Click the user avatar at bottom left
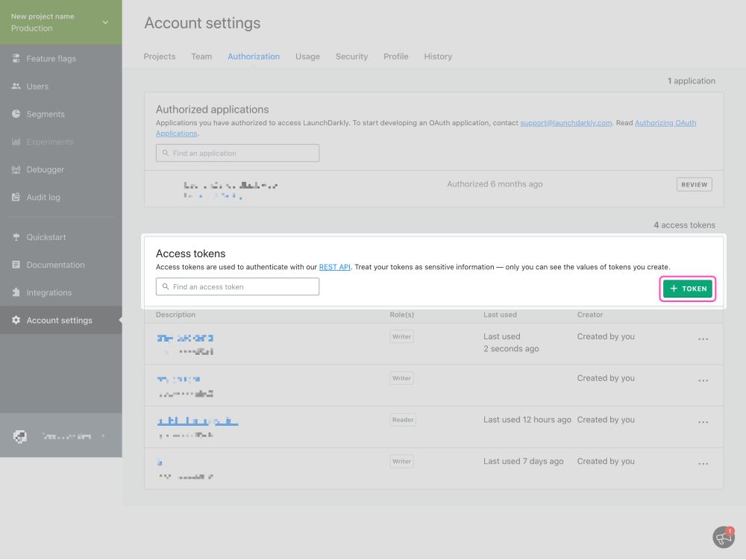 [x=19, y=435]
